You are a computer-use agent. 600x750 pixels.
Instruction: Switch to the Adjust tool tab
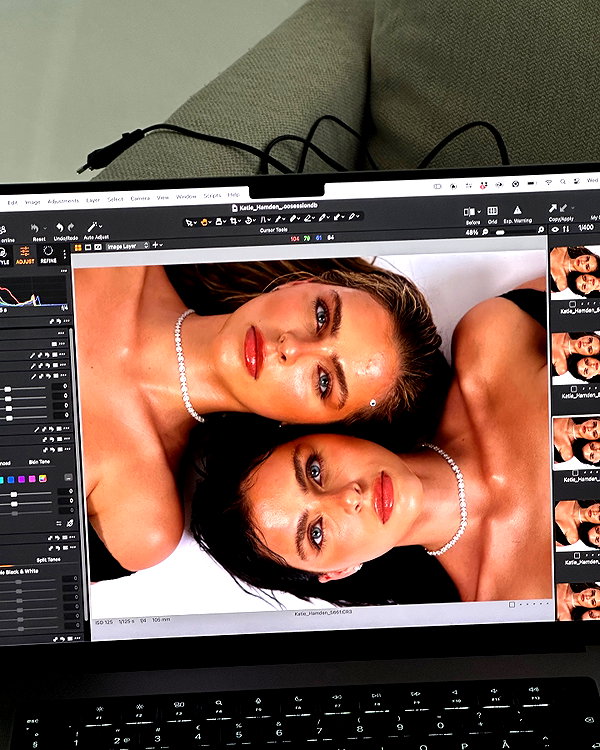(25, 255)
